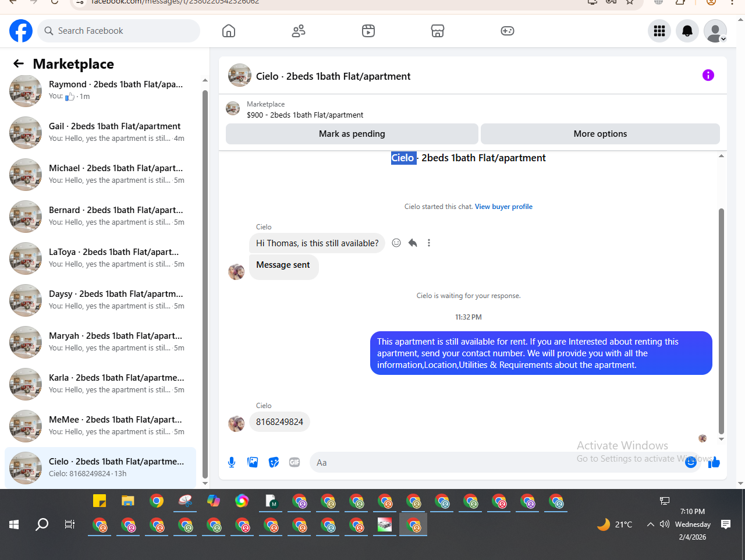Open the Gaming controller icon
Viewport: 745px width, 560px height.
pos(508,31)
